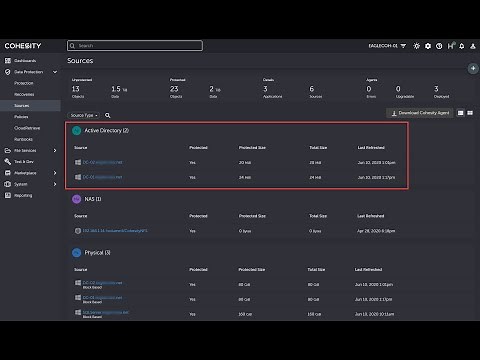Click Windows icon of DC-01 in Physical
The image size is (480, 360).
(x=78, y=297)
